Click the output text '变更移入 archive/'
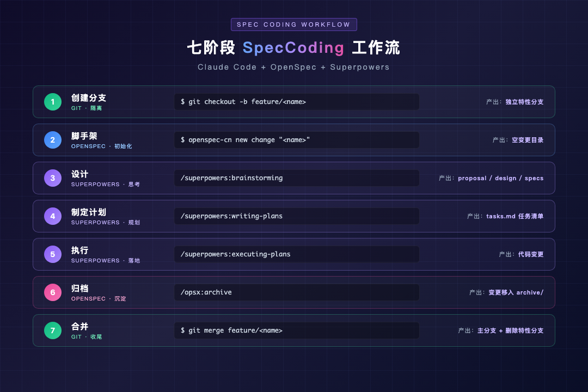This screenshot has width=588, height=392. tap(516, 292)
